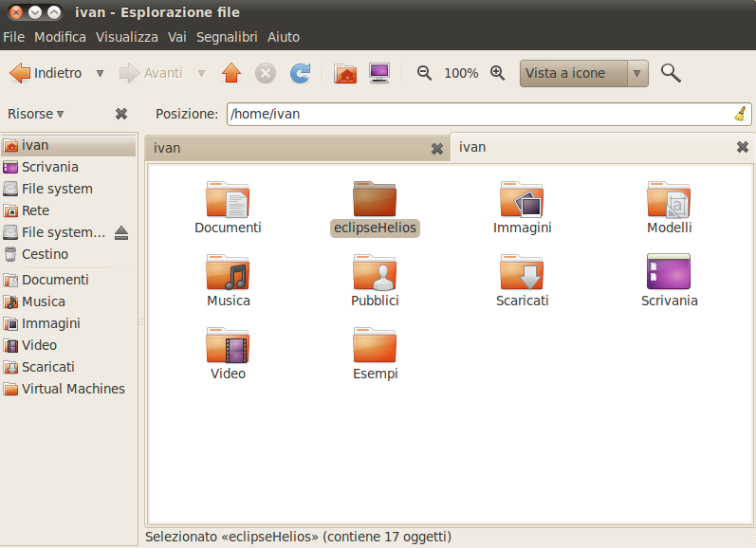Viewport: 756px width, 548px height.
Task: Select the Esempi folder icon
Action: (x=375, y=344)
